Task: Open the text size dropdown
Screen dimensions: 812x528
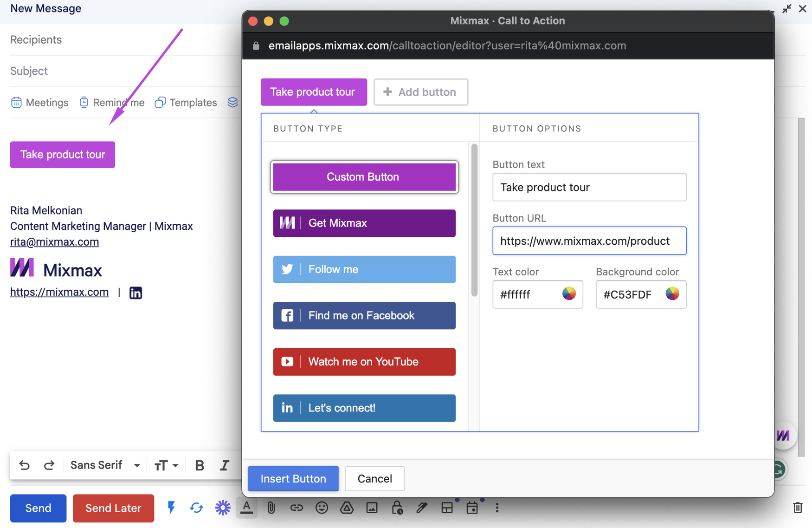Action: point(166,465)
